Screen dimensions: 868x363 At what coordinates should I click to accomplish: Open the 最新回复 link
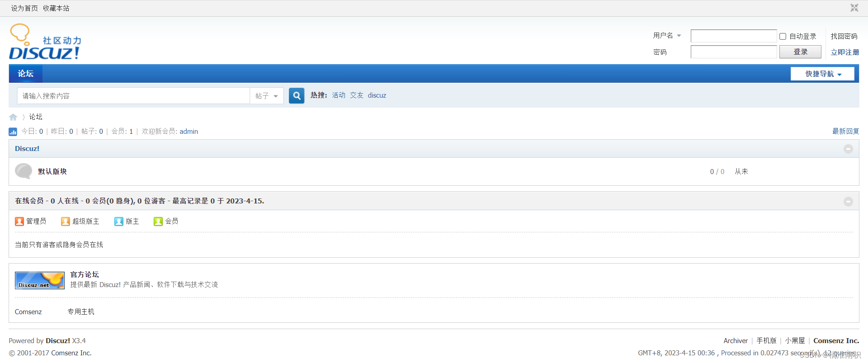846,132
